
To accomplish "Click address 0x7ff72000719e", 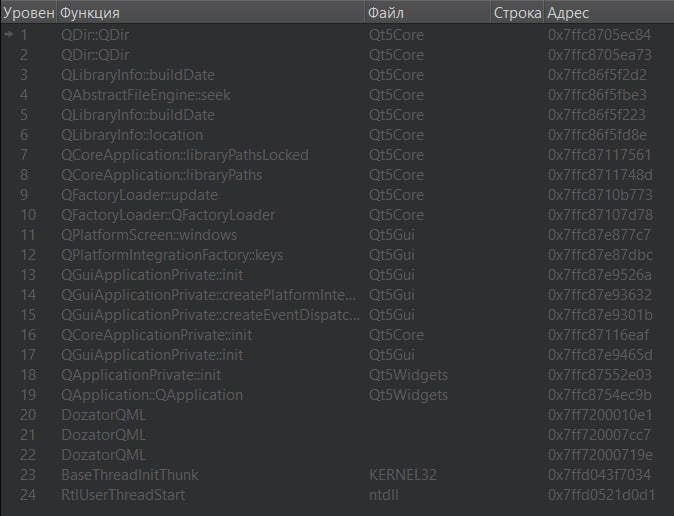I will point(600,455).
